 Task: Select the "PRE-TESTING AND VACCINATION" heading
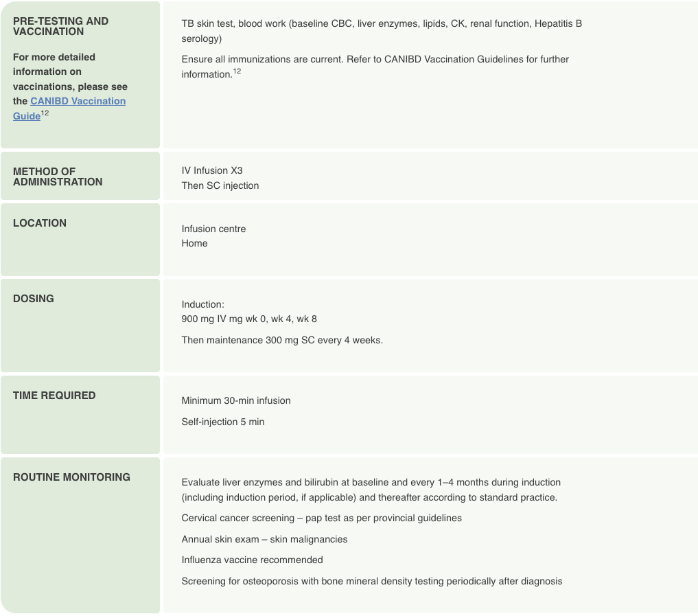point(60,26)
